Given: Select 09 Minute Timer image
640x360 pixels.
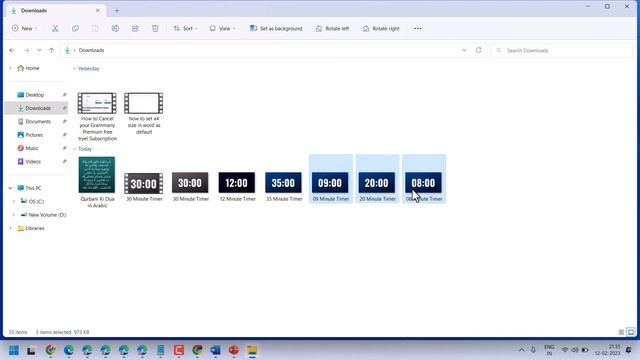Looking at the screenshot, I should 331,179.
